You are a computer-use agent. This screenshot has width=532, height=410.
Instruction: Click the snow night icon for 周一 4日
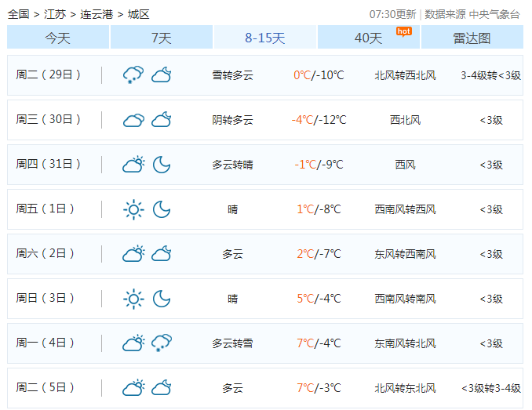162,343
